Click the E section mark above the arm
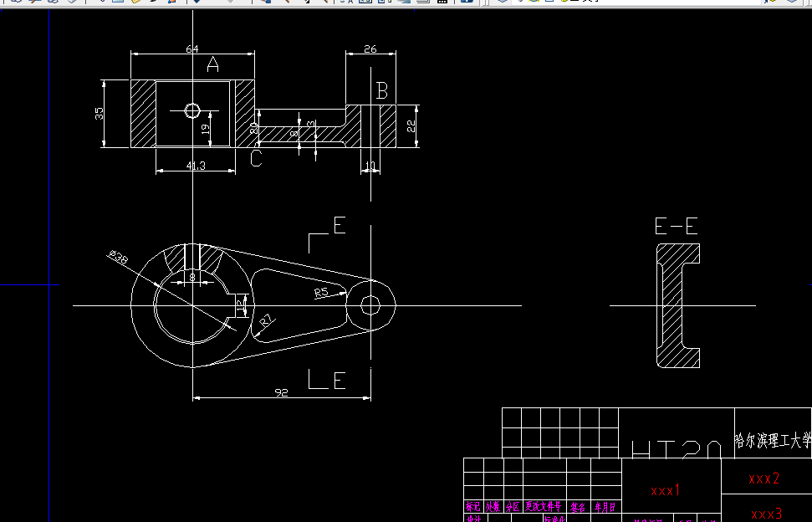 [x=340, y=226]
